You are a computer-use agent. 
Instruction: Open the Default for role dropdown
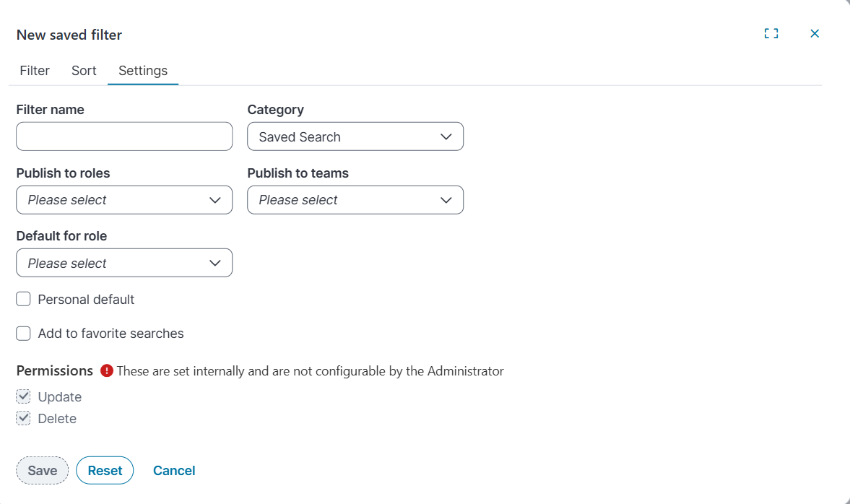click(124, 264)
